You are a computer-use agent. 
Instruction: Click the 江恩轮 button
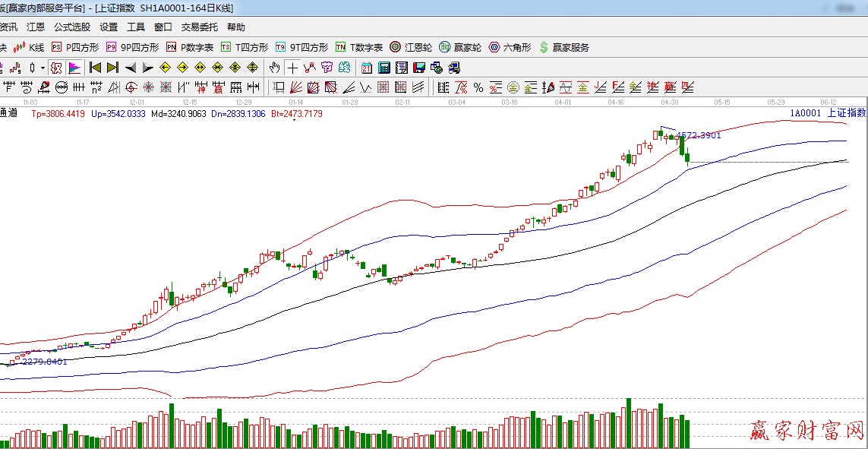click(x=410, y=47)
